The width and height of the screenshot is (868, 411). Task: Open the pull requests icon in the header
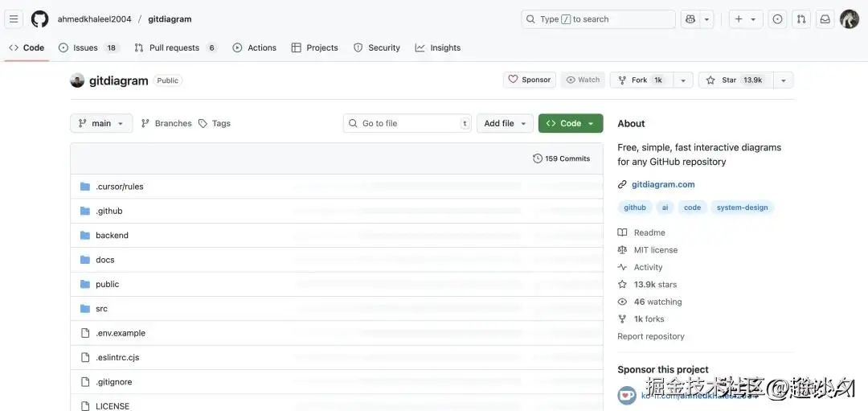pyautogui.click(x=801, y=18)
